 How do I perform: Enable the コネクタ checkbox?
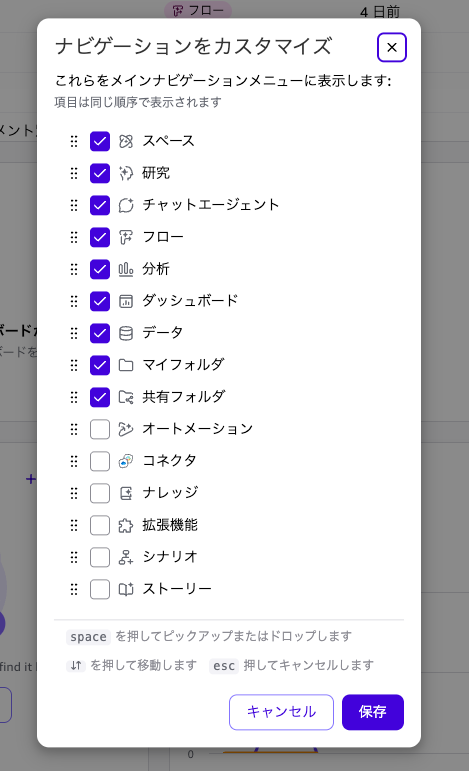(100, 461)
